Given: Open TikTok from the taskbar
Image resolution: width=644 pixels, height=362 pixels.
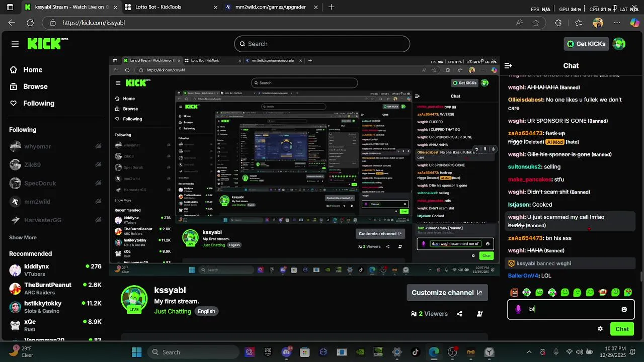Looking at the screenshot, I should click(416, 352).
